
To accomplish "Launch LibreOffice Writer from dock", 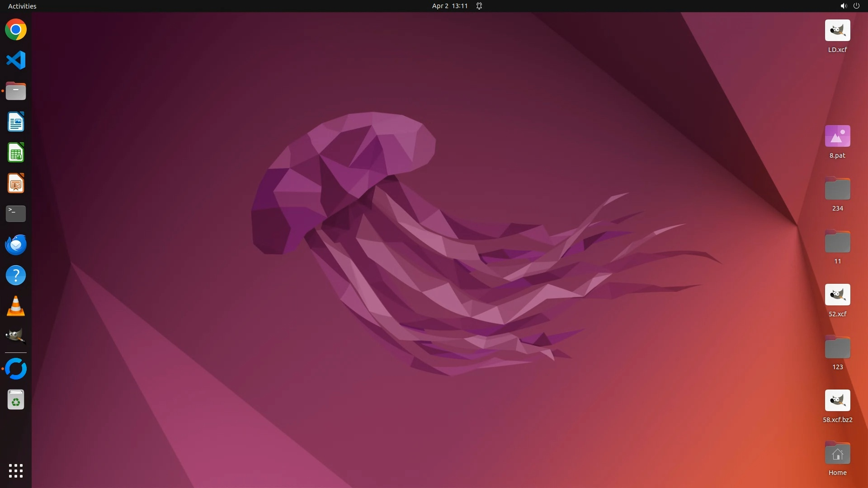I will click(16, 122).
